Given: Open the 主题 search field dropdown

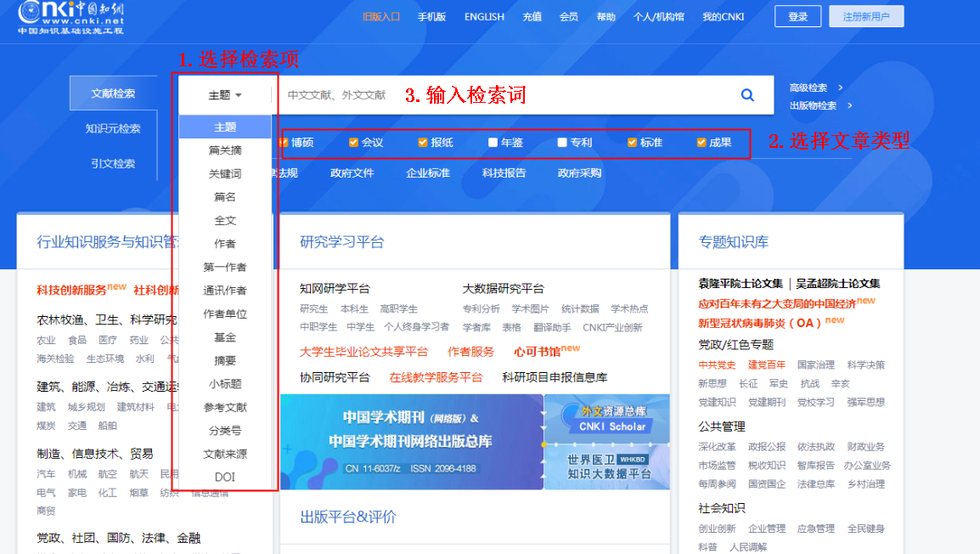Looking at the screenshot, I should click(225, 95).
